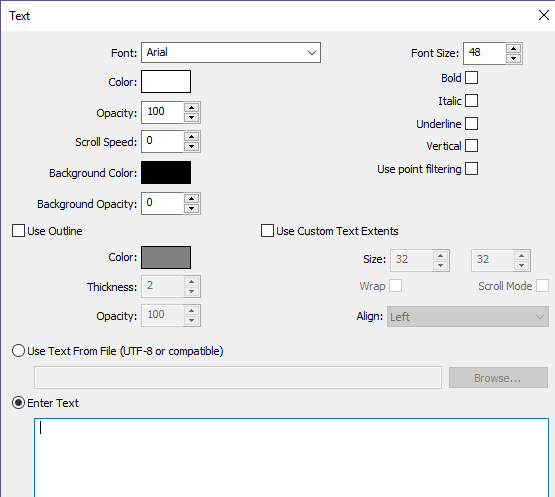Decrease outline Opacity with down arrow
Viewport: 555px width, 497px height.
click(191, 320)
